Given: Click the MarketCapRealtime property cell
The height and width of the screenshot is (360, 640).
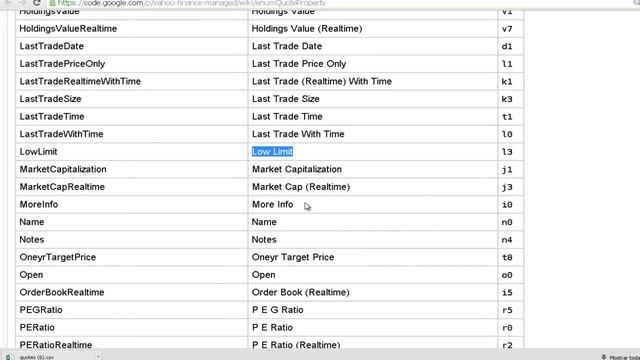Looking at the screenshot, I should [x=132, y=187].
